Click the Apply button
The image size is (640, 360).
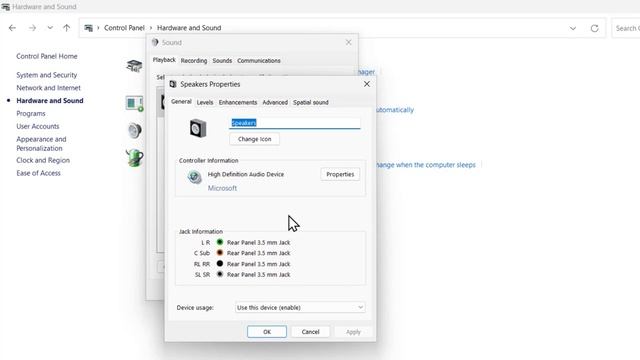pyautogui.click(x=353, y=332)
